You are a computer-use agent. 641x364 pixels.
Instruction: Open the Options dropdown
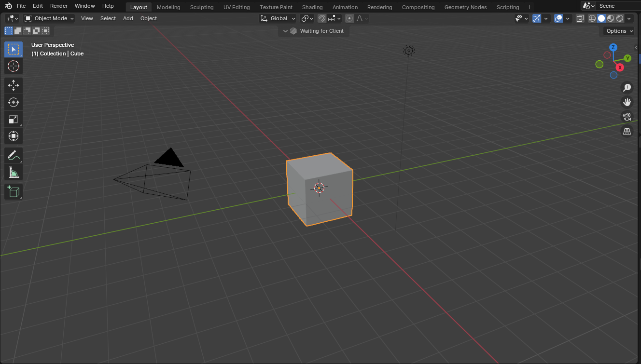pyautogui.click(x=620, y=31)
